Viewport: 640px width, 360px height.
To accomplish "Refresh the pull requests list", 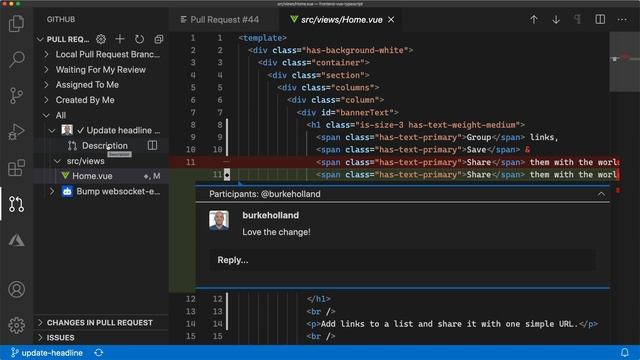I will [x=139, y=39].
